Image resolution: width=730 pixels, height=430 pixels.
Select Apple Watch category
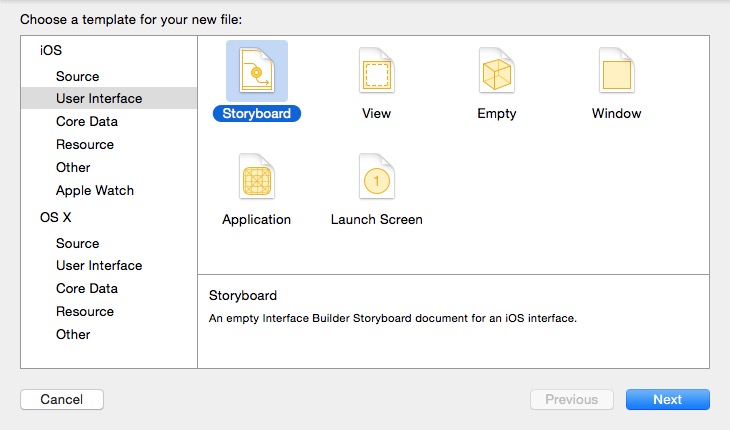95,190
